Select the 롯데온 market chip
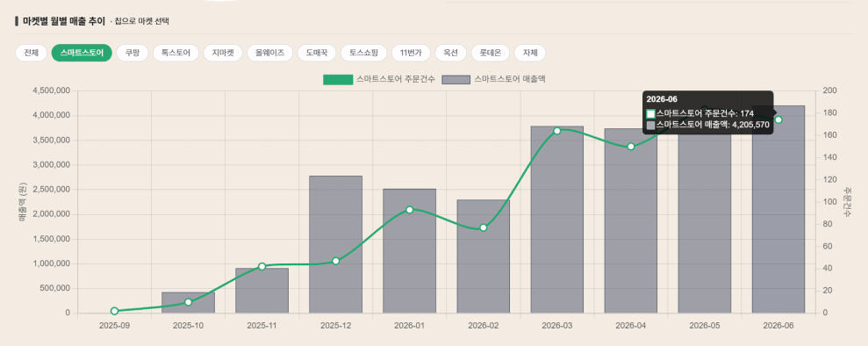This screenshot has width=868, height=346. coord(491,54)
